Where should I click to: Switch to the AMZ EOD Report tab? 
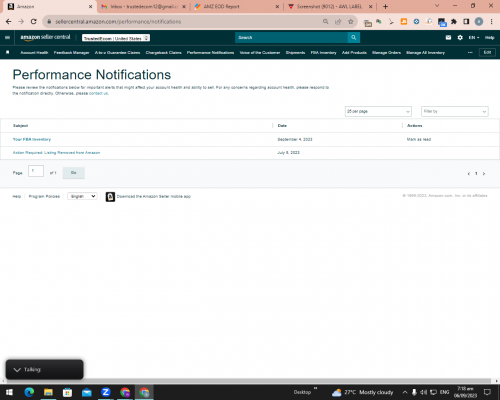click(x=237, y=7)
